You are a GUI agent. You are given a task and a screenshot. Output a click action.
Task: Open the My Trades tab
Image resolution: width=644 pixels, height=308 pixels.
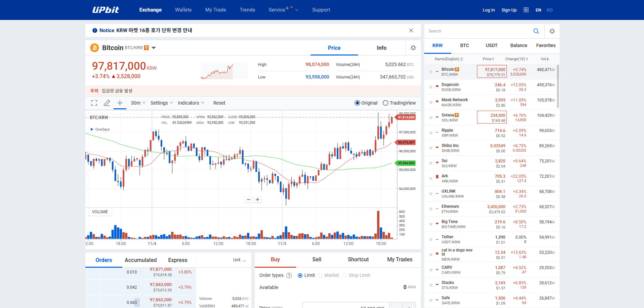pyautogui.click(x=400, y=260)
